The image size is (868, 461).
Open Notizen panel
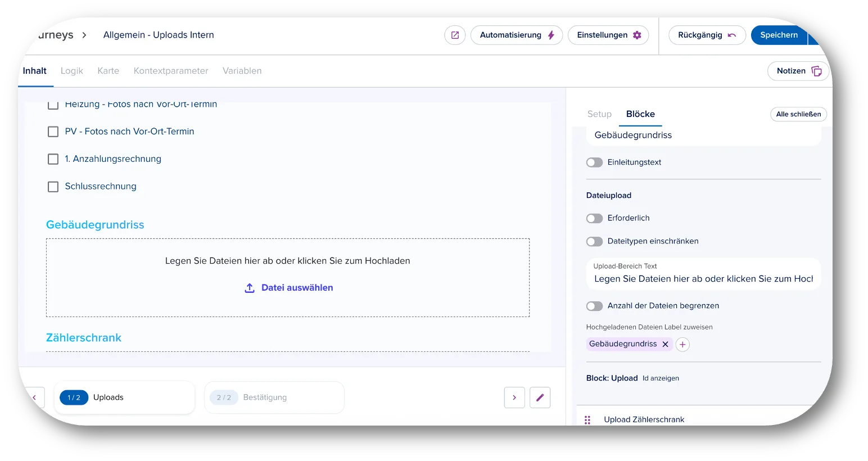click(x=798, y=71)
